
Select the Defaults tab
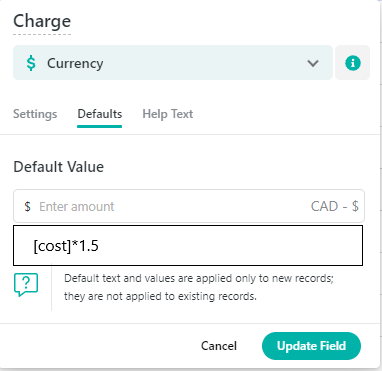click(x=100, y=114)
